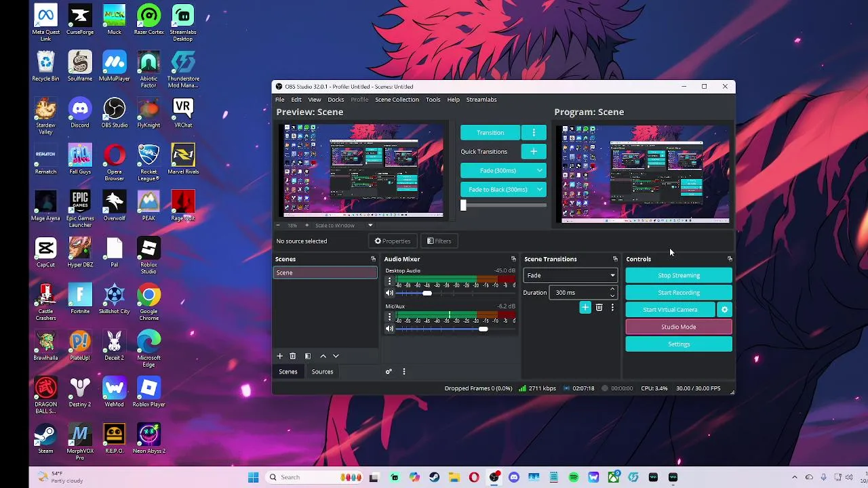Mute the Desktop Audio speaker icon
The height and width of the screenshot is (488, 868).
click(389, 293)
